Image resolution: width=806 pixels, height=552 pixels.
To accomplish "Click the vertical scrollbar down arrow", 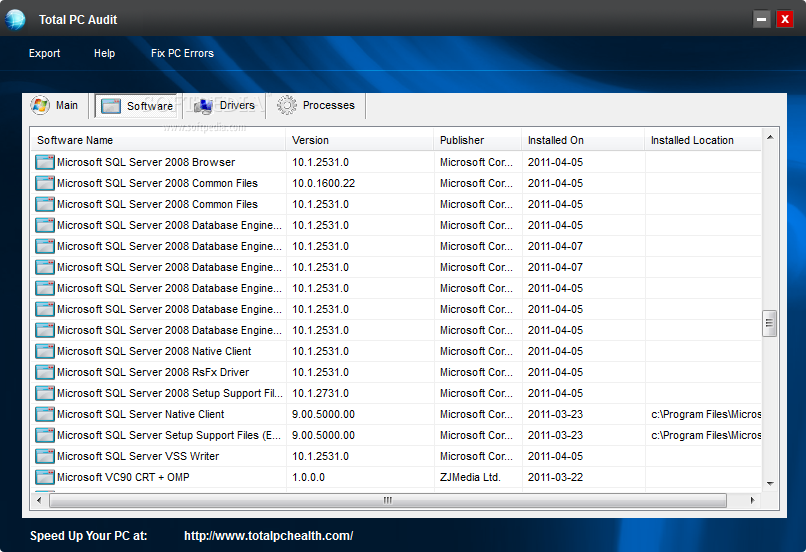I will coord(770,483).
